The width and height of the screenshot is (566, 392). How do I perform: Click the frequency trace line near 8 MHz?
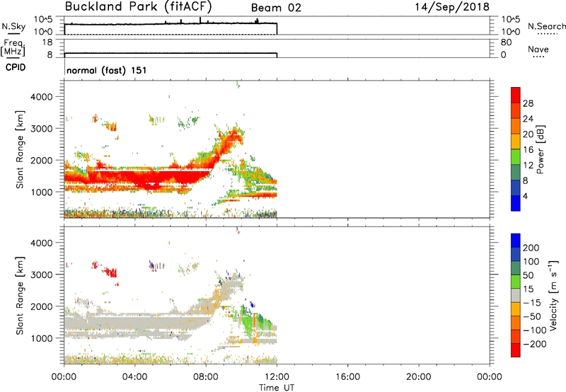point(171,53)
